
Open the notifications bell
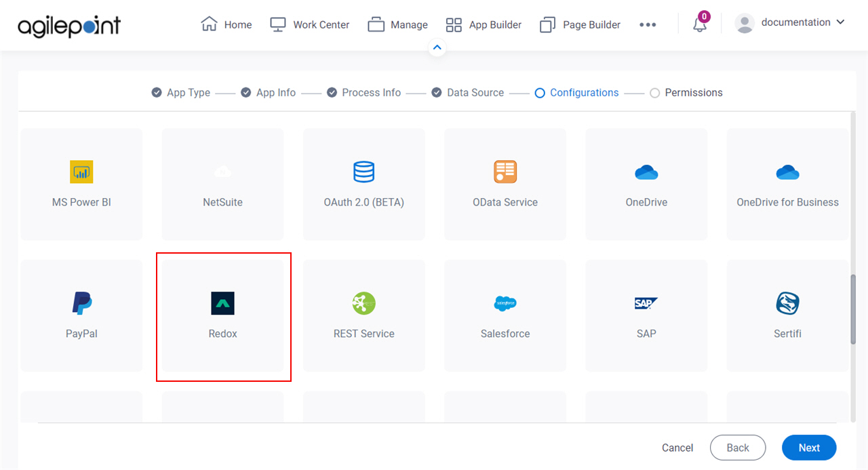699,25
